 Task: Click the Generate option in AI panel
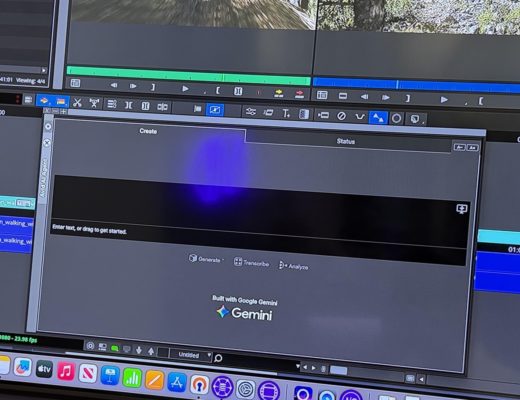[205, 259]
